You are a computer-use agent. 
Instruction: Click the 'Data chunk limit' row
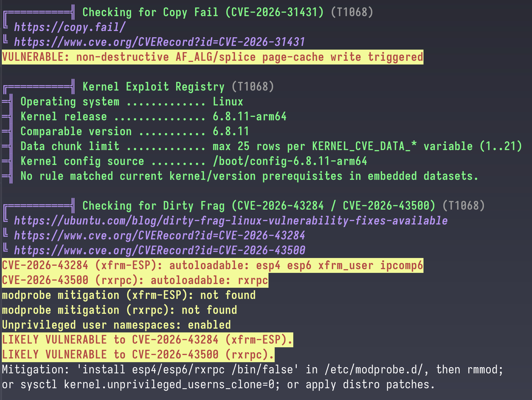271,146
